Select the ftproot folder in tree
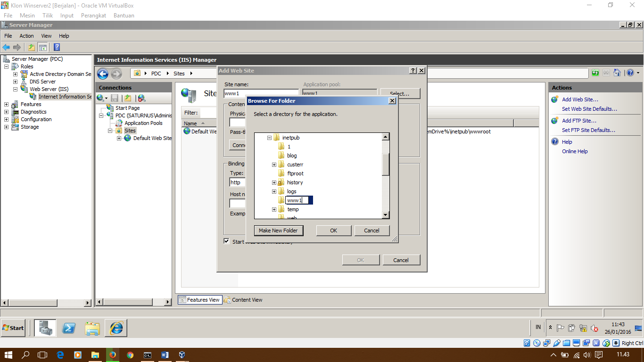Image resolution: width=644 pixels, height=362 pixels. 295,173
